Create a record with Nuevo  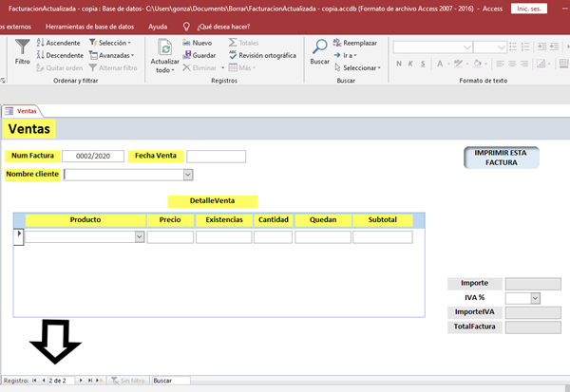click(x=197, y=44)
